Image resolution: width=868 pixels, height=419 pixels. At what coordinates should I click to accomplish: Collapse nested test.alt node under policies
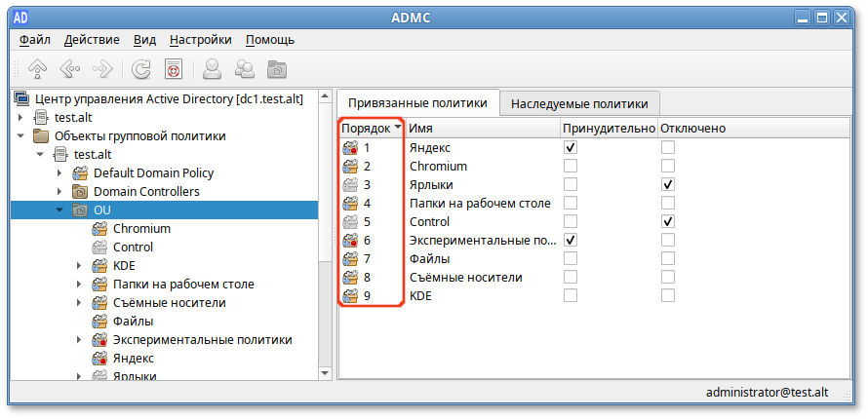click(x=40, y=155)
